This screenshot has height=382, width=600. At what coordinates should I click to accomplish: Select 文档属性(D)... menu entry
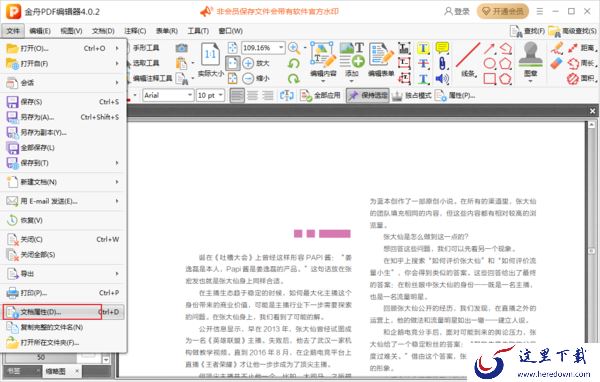(x=63, y=312)
